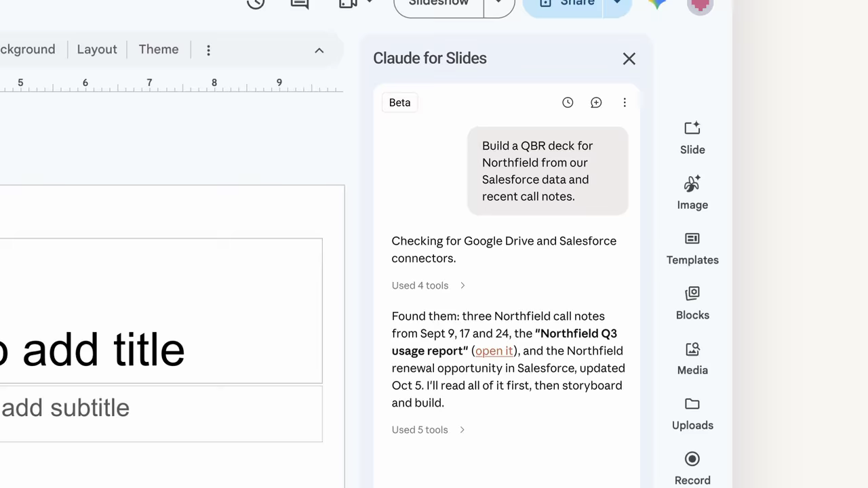Start the Slideshow presentation
Image resolution: width=868 pixels, height=488 pixels.
(439, 4)
